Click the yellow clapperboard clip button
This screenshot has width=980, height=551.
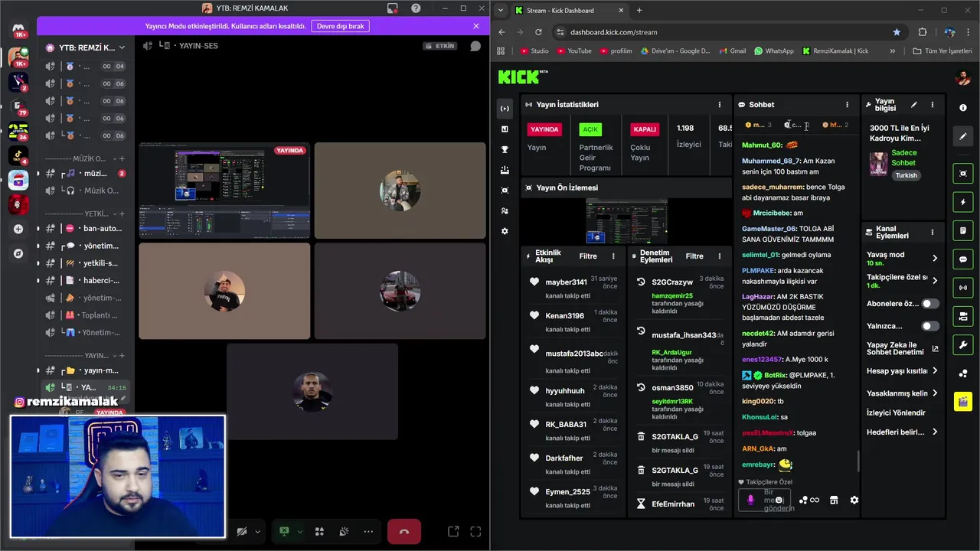tap(963, 401)
